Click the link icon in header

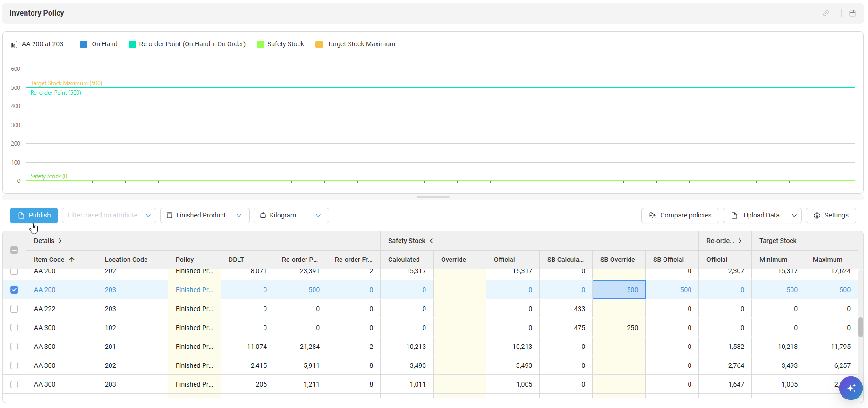(x=826, y=13)
